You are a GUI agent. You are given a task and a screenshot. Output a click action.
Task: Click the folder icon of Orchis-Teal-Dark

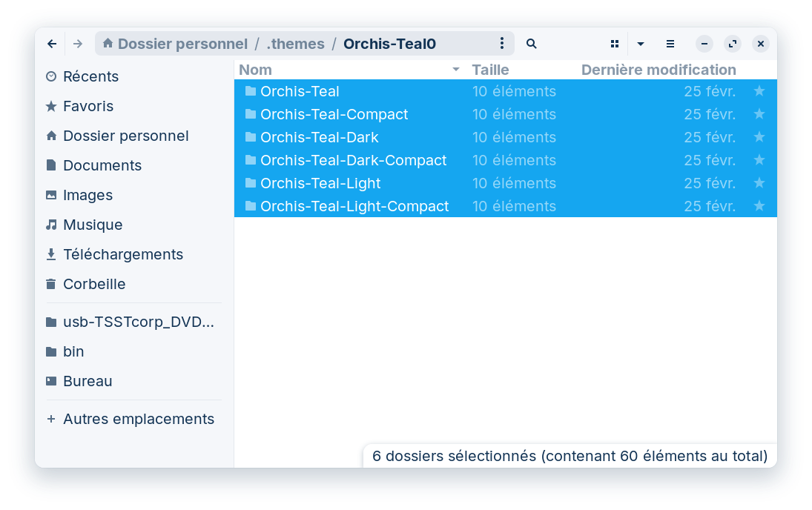[x=251, y=137]
